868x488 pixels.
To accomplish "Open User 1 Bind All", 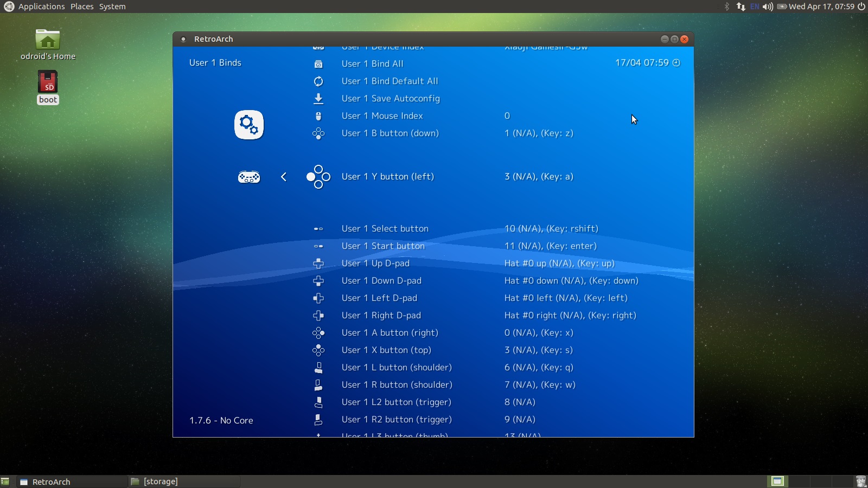I will pos(372,64).
